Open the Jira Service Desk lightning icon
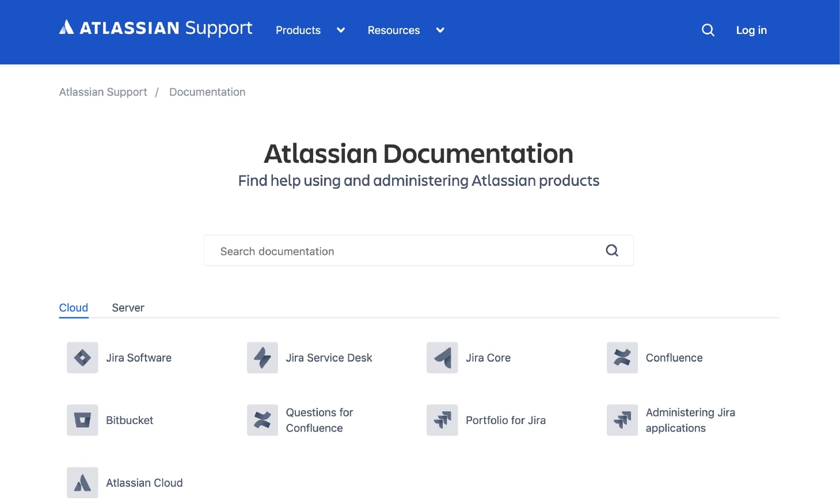This screenshot has width=840, height=504. 263,358
